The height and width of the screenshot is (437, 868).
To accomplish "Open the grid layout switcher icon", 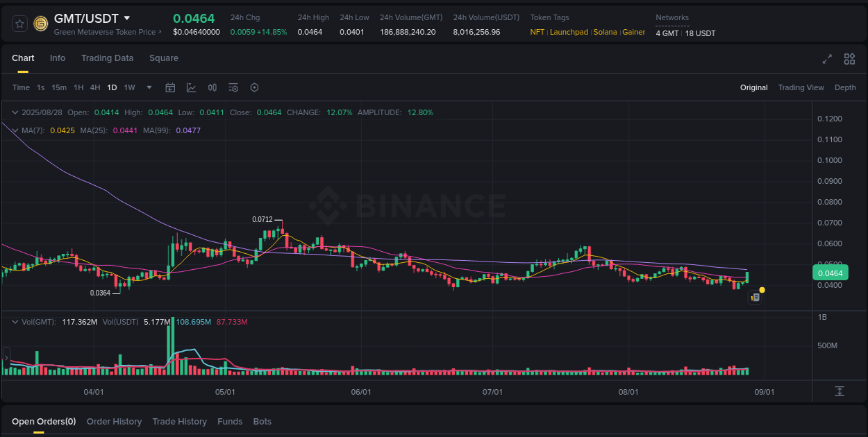I will pyautogui.click(x=849, y=60).
